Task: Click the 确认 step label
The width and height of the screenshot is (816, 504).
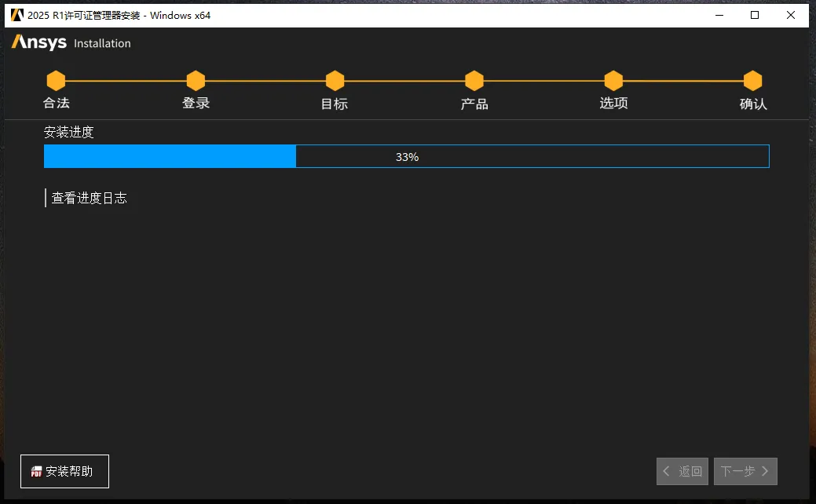Action: pos(753,104)
